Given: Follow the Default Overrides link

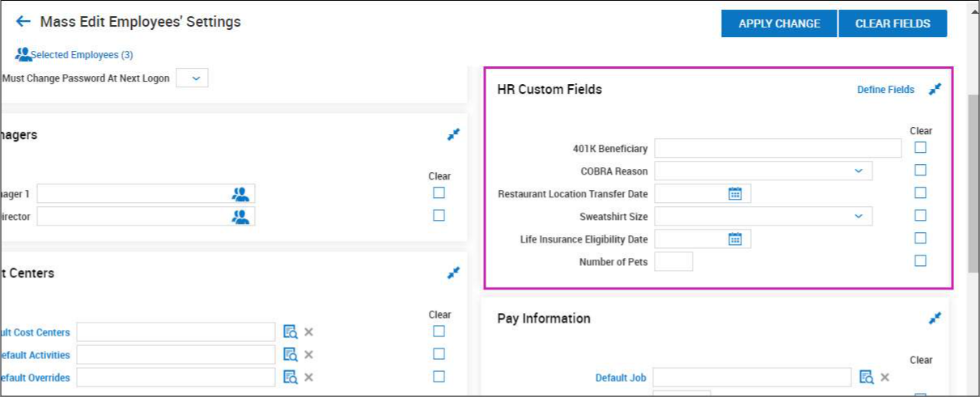Looking at the screenshot, I should pos(35,378).
